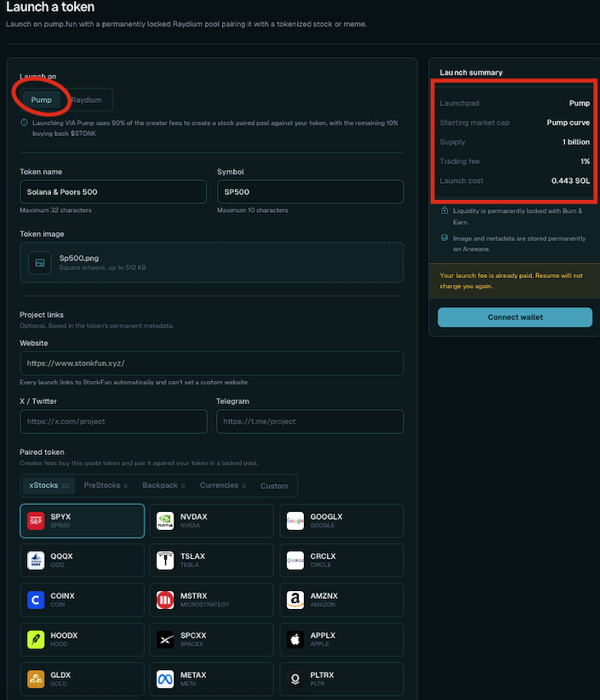Open the xStocks tab
600x700 pixels.
pyautogui.click(x=49, y=486)
